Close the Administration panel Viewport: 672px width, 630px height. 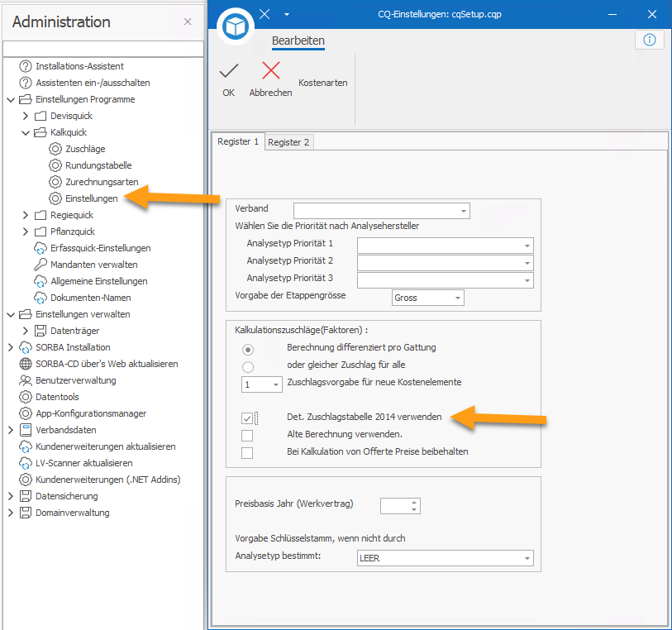tap(188, 21)
